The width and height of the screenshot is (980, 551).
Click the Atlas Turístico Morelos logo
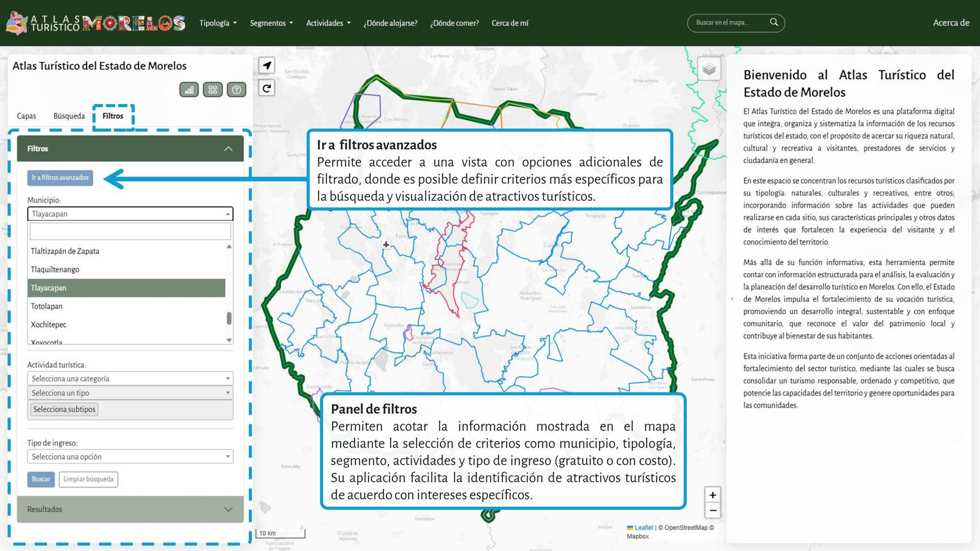point(96,23)
